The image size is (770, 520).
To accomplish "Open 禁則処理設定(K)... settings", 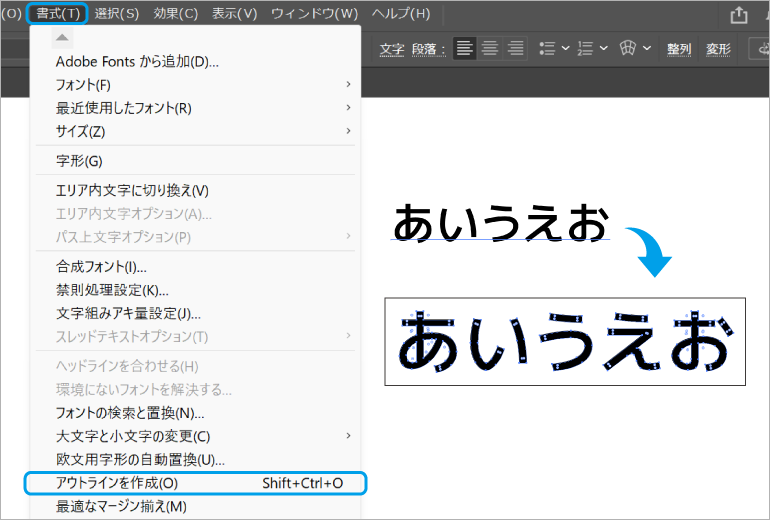I will point(195,290).
